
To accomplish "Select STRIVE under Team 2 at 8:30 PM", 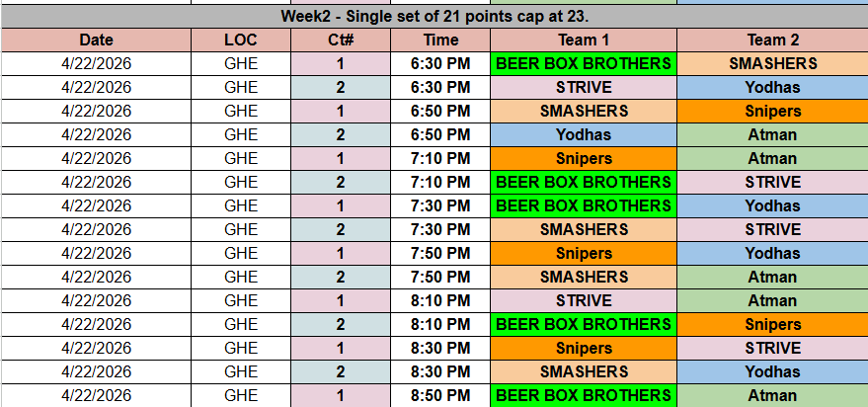I will tap(772, 348).
